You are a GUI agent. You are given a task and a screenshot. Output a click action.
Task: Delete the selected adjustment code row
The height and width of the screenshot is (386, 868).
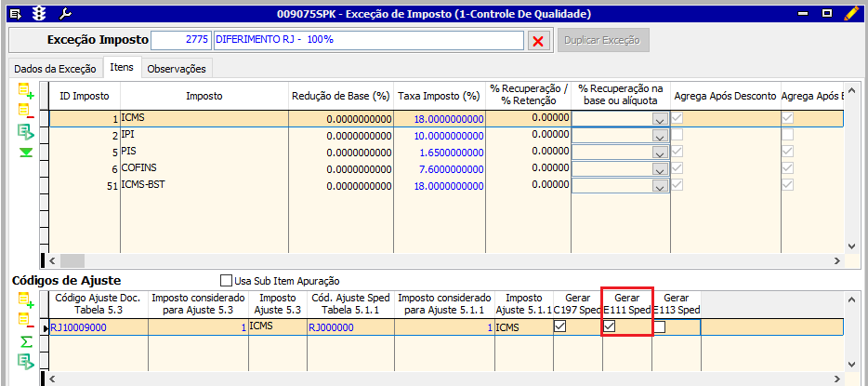pos(26,321)
